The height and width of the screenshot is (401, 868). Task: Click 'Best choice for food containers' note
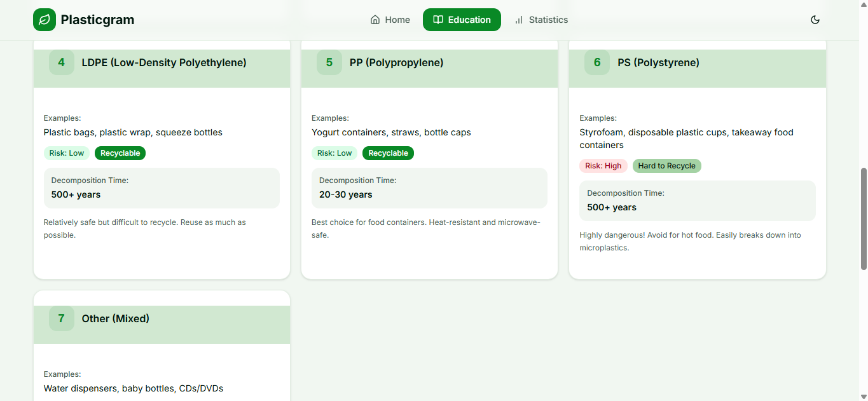coord(425,229)
